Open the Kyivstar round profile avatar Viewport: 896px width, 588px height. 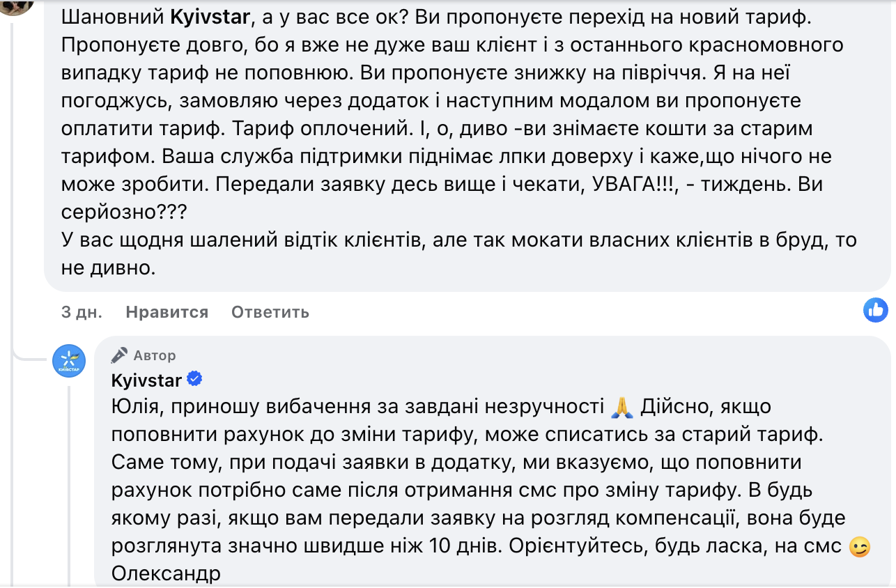point(70,360)
